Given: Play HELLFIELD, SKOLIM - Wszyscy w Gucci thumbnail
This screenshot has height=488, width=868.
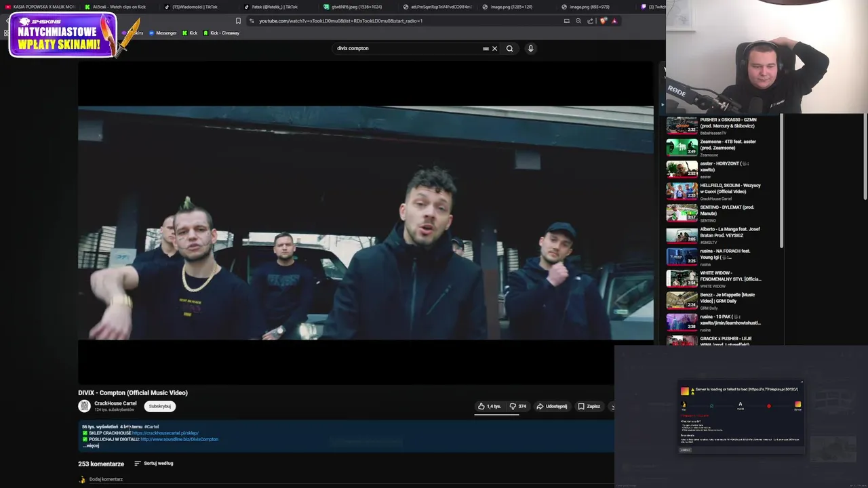Looking at the screenshot, I should coord(682,191).
